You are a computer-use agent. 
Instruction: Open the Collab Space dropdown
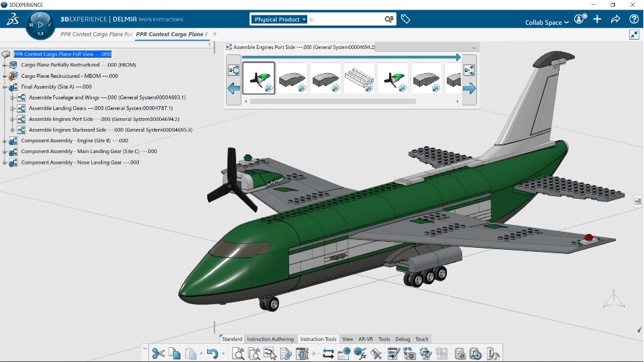[547, 22]
